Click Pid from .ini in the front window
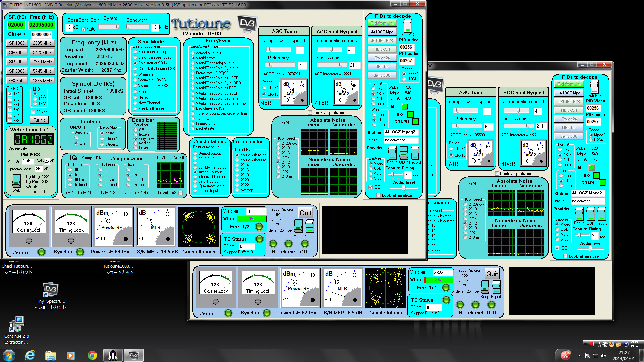This screenshot has height=362, width=644. [x=382, y=23]
